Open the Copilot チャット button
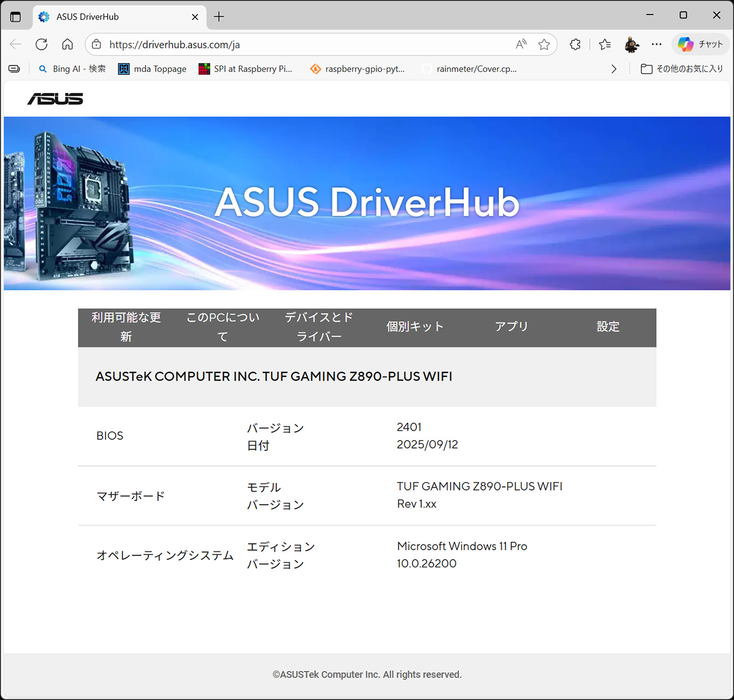Viewport: 734px width, 700px height. coord(700,44)
